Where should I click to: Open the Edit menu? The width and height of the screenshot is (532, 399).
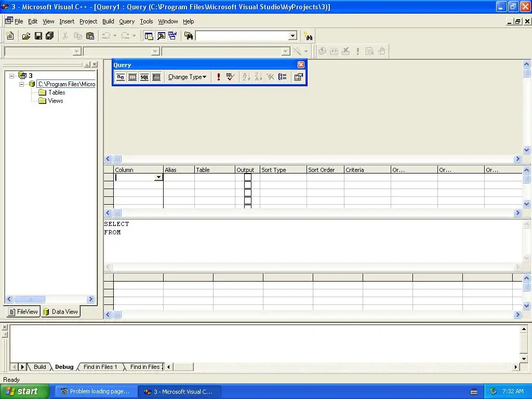(33, 21)
